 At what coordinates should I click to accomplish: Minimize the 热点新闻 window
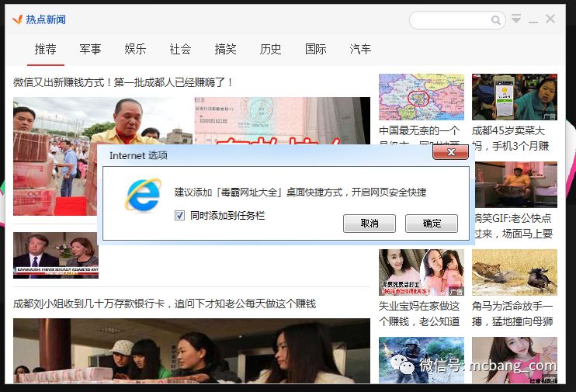pos(533,22)
